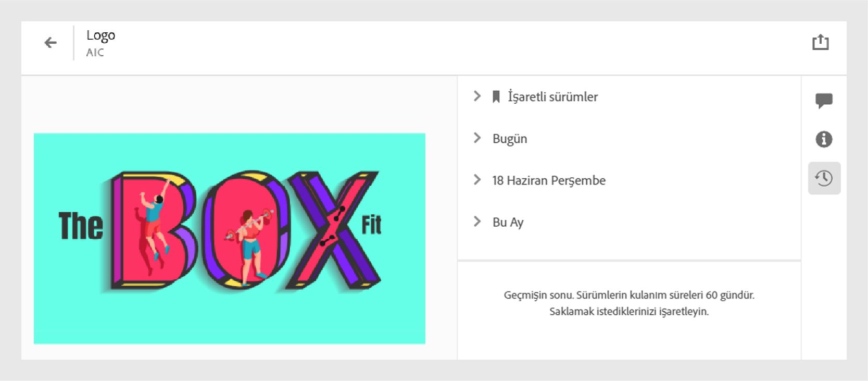Click the highlighted history icon in the right rail
The height and width of the screenshot is (381, 868).
(824, 178)
